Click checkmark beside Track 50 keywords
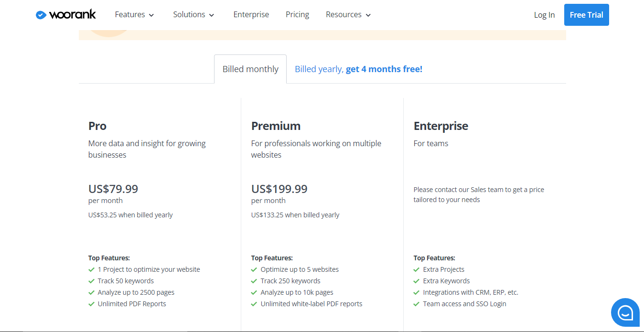This screenshot has width=644, height=332. click(x=92, y=281)
